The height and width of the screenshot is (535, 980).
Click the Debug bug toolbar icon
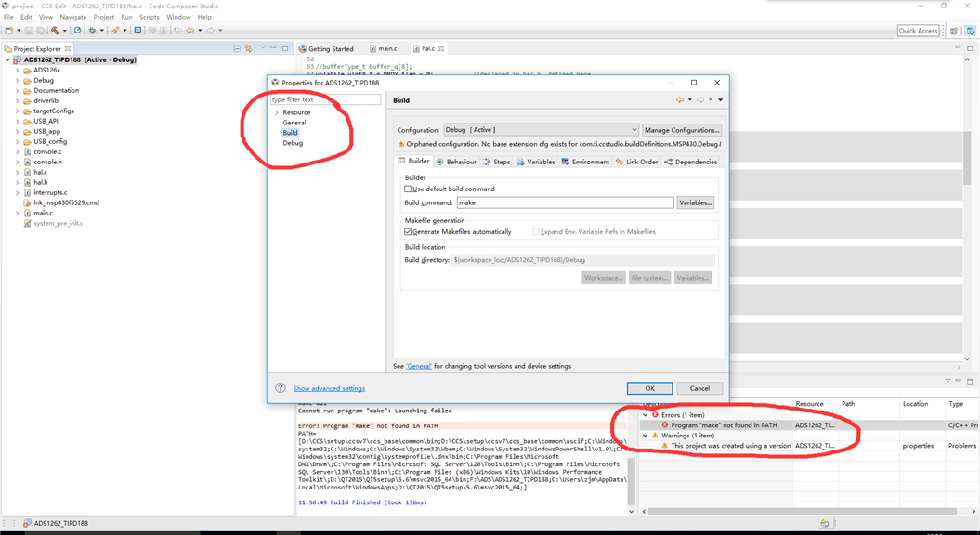(93, 30)
